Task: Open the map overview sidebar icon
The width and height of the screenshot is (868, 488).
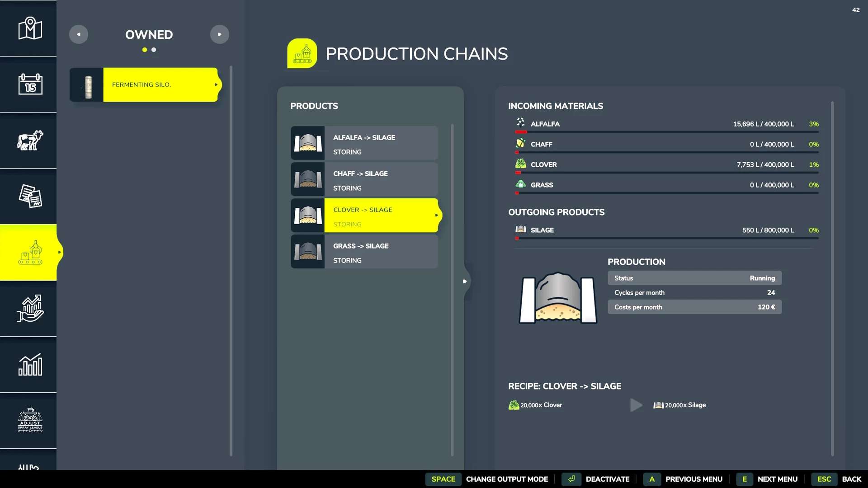Action: (x=30, y=28)
